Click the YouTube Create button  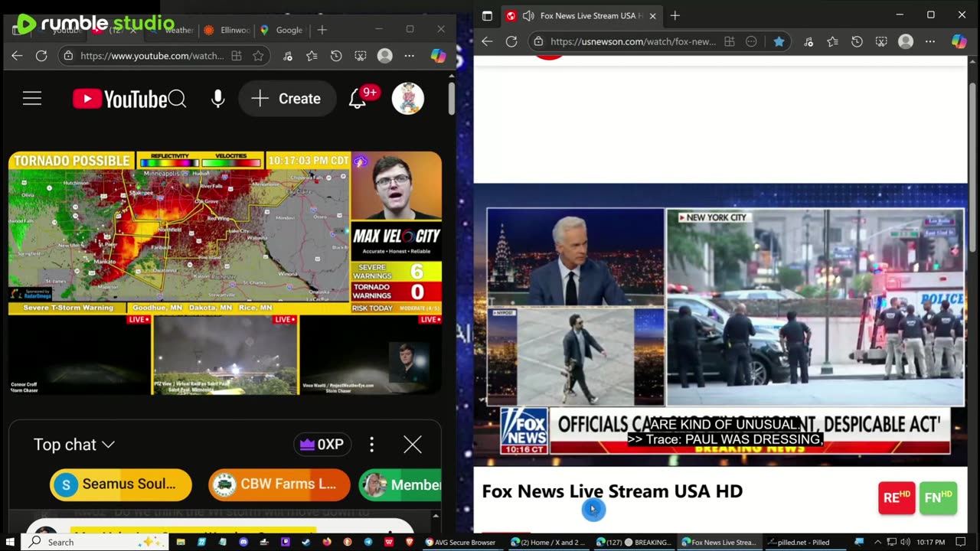click(x=287, y=99)
